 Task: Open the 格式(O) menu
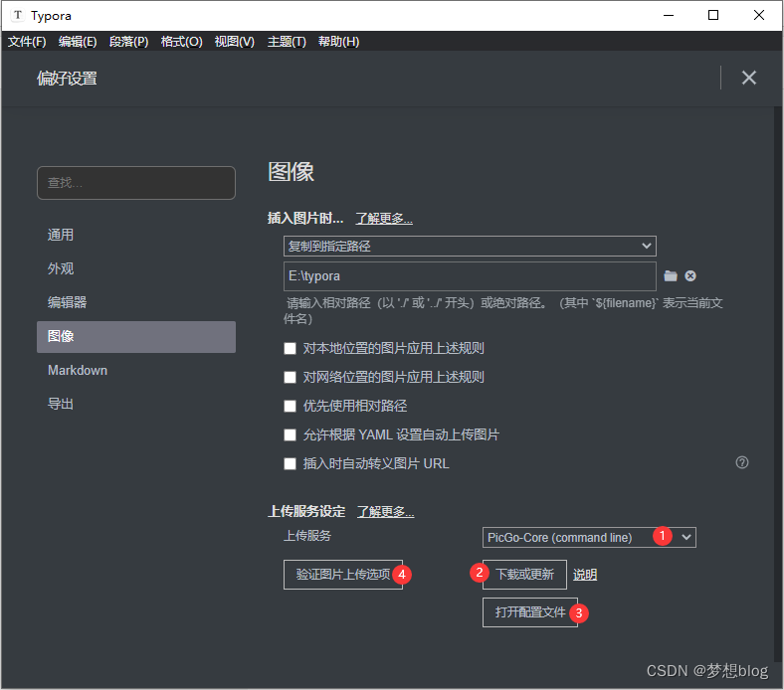pyautogui.click(x=181, y=42)
